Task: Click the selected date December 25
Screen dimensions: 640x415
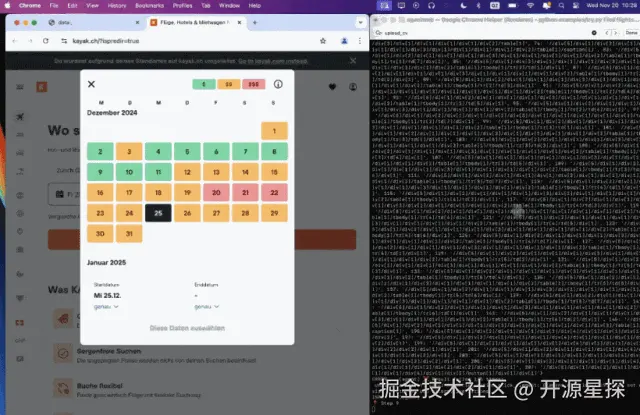Action: 158,213
